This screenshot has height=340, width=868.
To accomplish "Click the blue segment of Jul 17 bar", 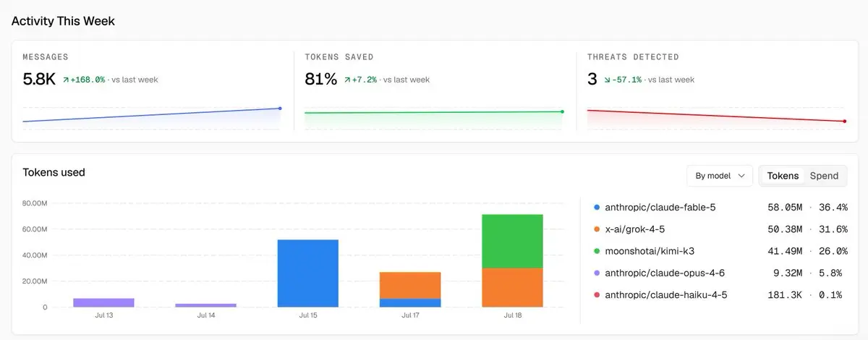I will [410, 303].
